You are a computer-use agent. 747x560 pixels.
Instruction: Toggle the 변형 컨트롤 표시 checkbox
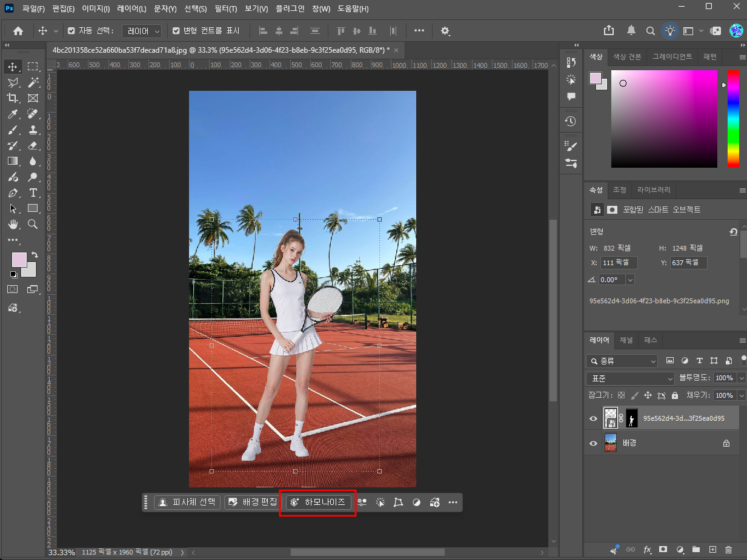pyautogui.click(x=176, y=31)
